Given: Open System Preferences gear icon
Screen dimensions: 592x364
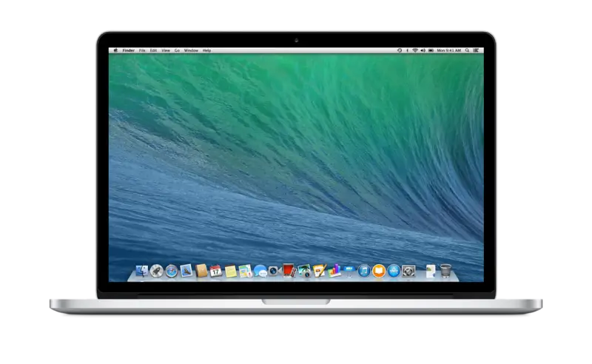Looking at the screenshot, I should 408,271.
